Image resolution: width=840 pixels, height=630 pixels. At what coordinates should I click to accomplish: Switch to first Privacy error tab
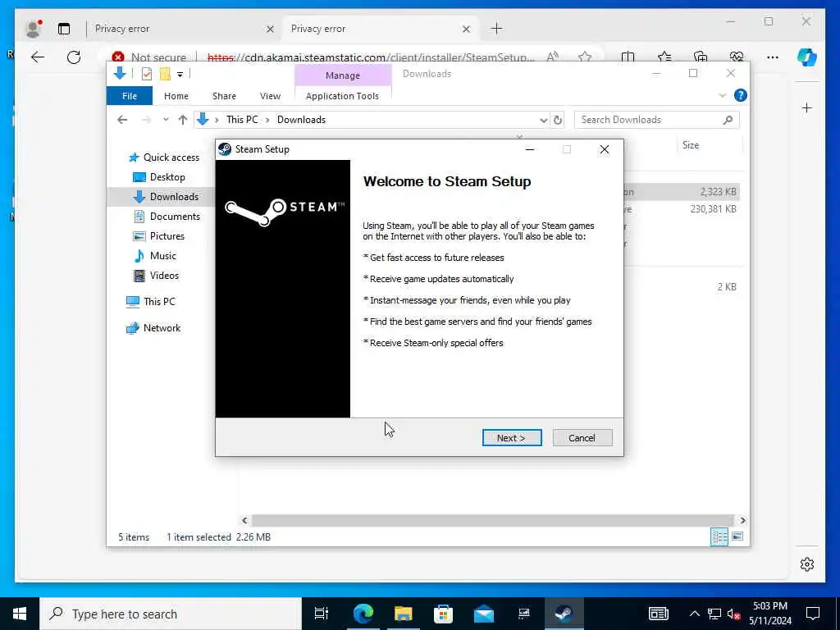click(182, 29)
